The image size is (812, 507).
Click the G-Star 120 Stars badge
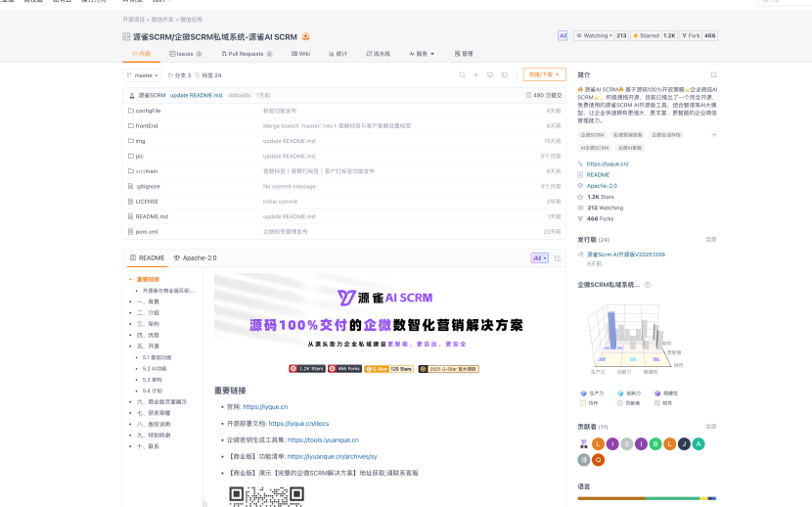[x=389, y=369]
